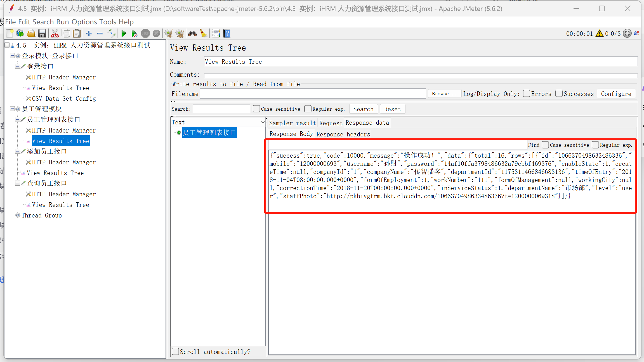Screen dimensions: 644x362
Task: Open the Text renderer dropdown
Action: [218, 122]
